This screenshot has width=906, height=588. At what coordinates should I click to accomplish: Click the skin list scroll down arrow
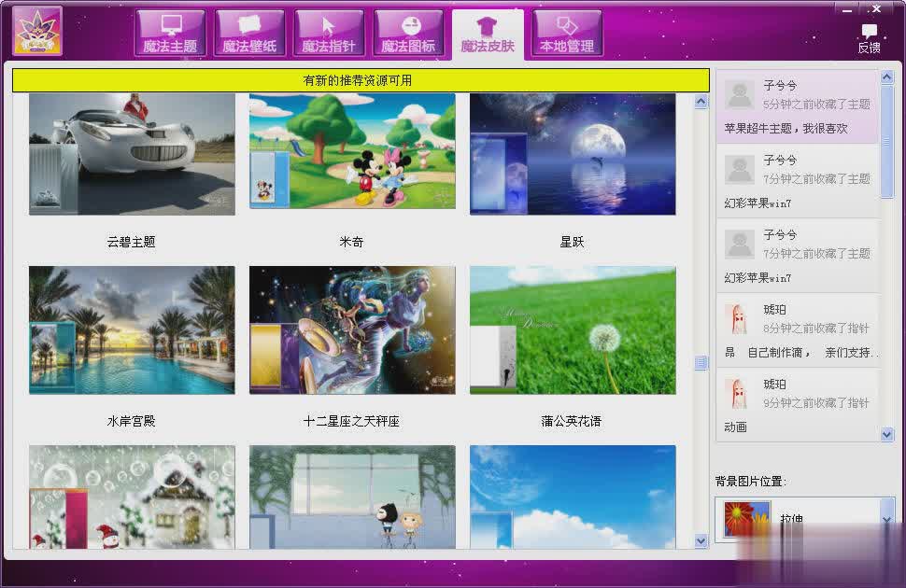click(x=701, y=540)
